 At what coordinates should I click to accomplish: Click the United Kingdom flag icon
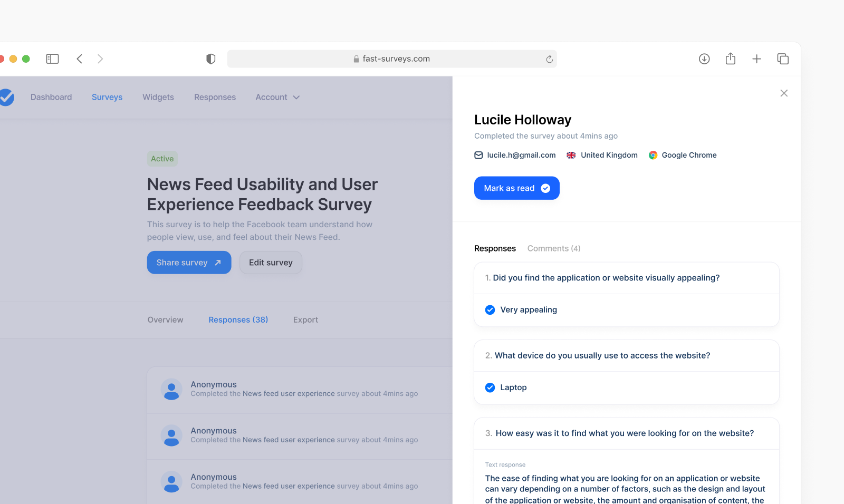(x=571, y=155)
